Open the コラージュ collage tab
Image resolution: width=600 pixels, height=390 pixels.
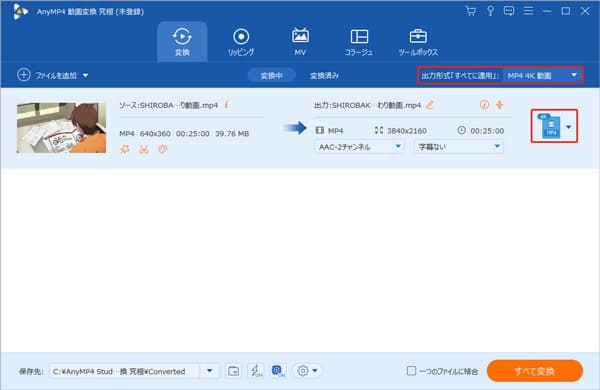point(359,42)
